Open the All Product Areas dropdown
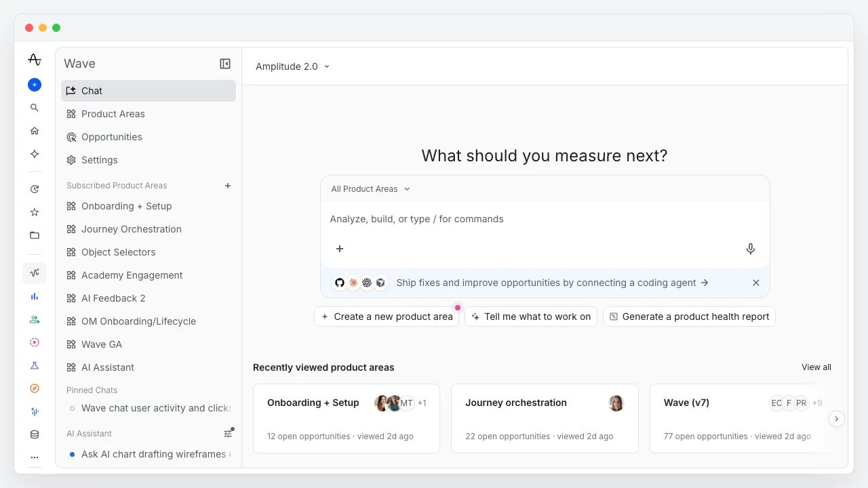Screen dimensions: 868x488 coord(371,189)
